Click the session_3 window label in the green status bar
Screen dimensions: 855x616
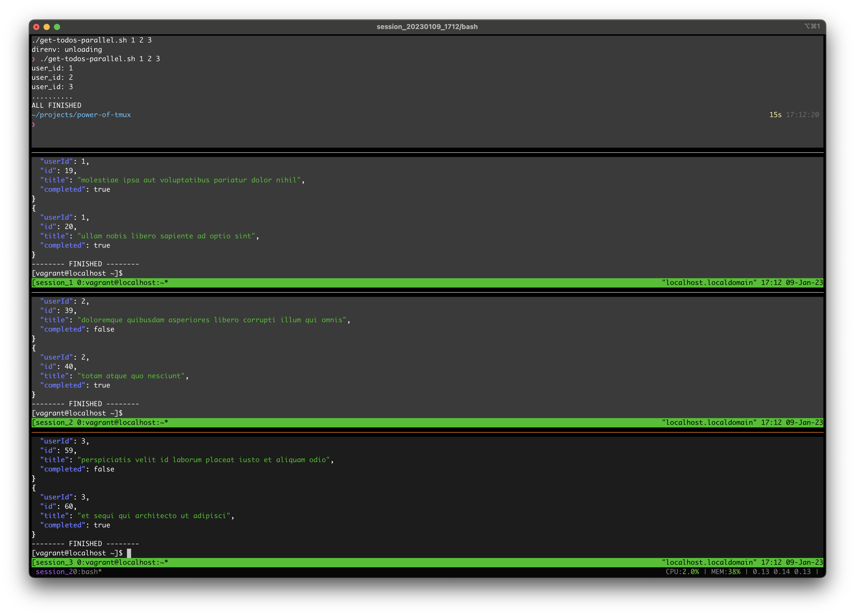point(100,562)
